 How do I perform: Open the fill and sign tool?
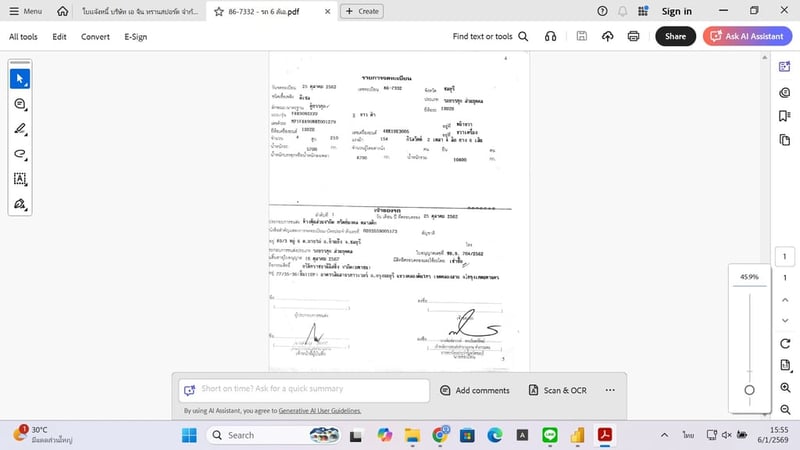click(20, 204)
